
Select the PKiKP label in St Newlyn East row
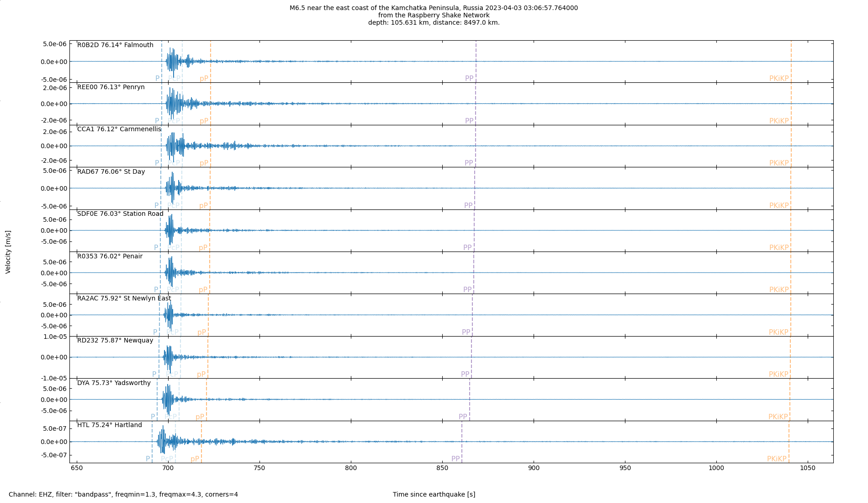tap(778, 332)
